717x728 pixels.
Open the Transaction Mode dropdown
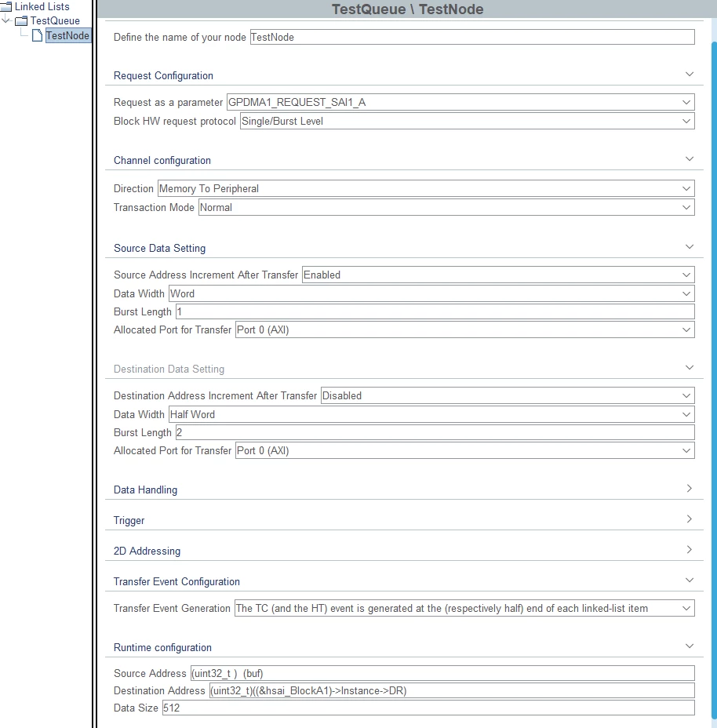click(446, 208)
